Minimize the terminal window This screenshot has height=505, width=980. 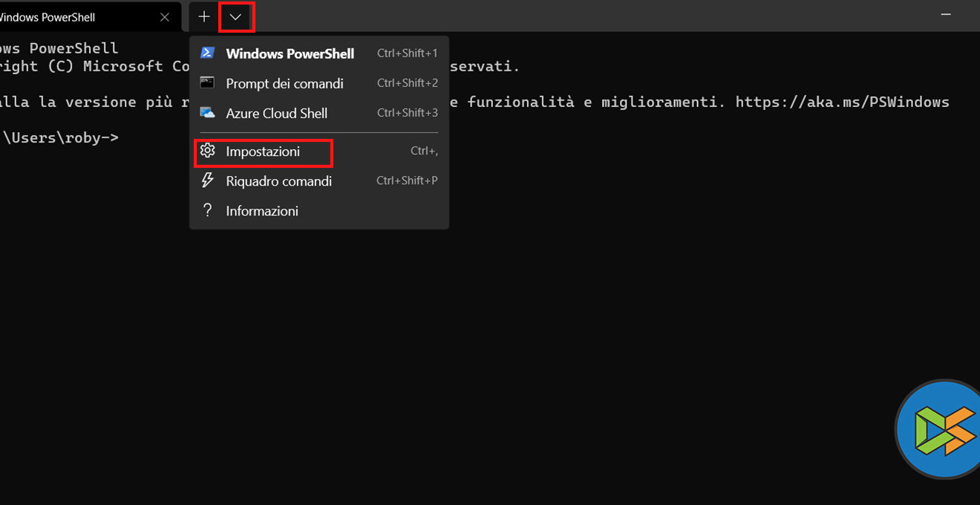pos(946,15)
